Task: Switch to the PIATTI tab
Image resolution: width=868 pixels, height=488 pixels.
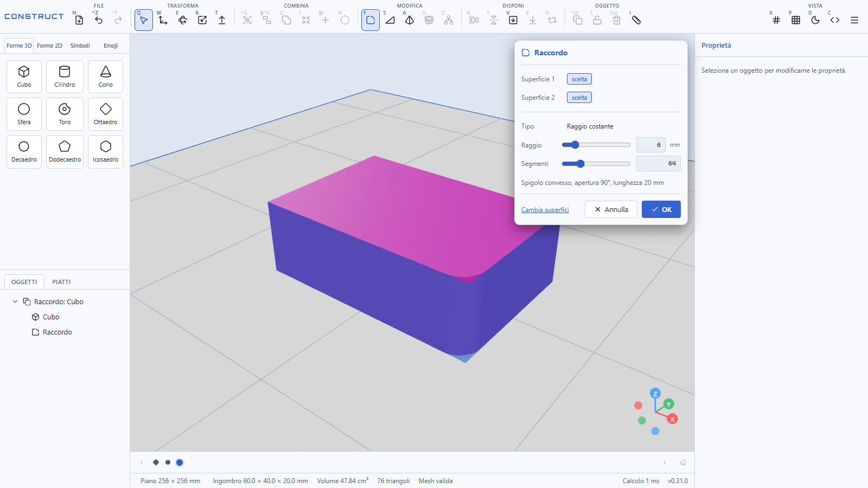Action: pyautogui.click(x=61, y=282)
